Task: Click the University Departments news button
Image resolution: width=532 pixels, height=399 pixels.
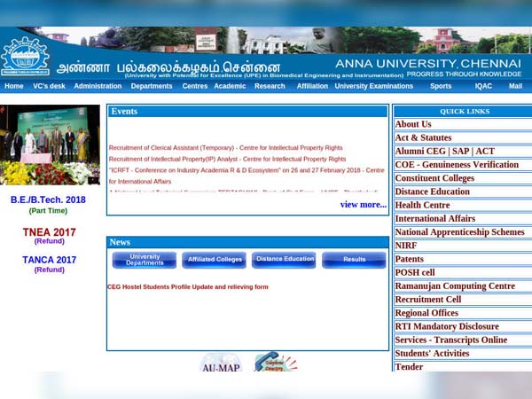Action: pyautogui.click(x=145, y=260)
